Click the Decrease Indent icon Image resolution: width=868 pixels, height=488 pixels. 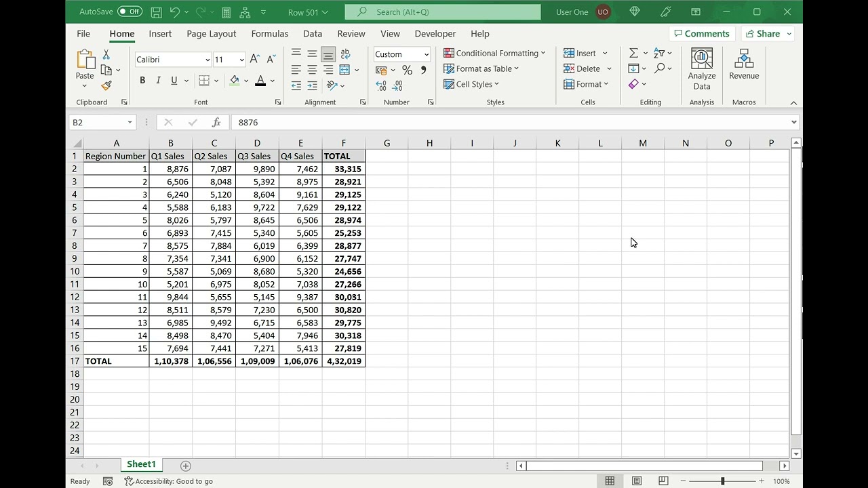point(296,85)
